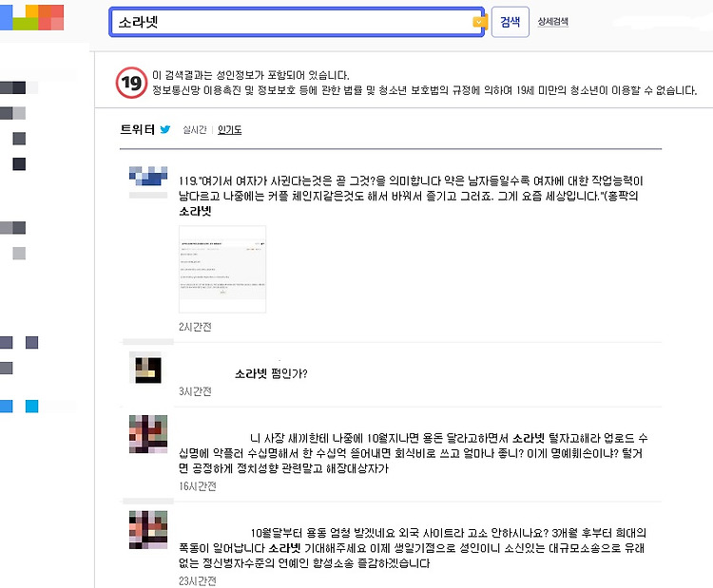The height and width of the screenshot is (588, 713).
Task: Click the '16시간전' timestamp
Action: (x=198, y=486)
